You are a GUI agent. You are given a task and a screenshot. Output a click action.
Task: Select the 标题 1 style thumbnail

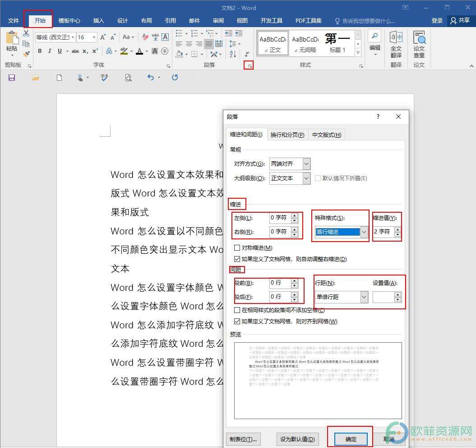[x=337, y=43]
